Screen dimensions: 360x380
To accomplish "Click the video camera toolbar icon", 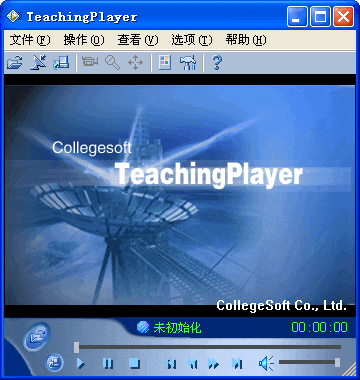I will coord(90,62).
